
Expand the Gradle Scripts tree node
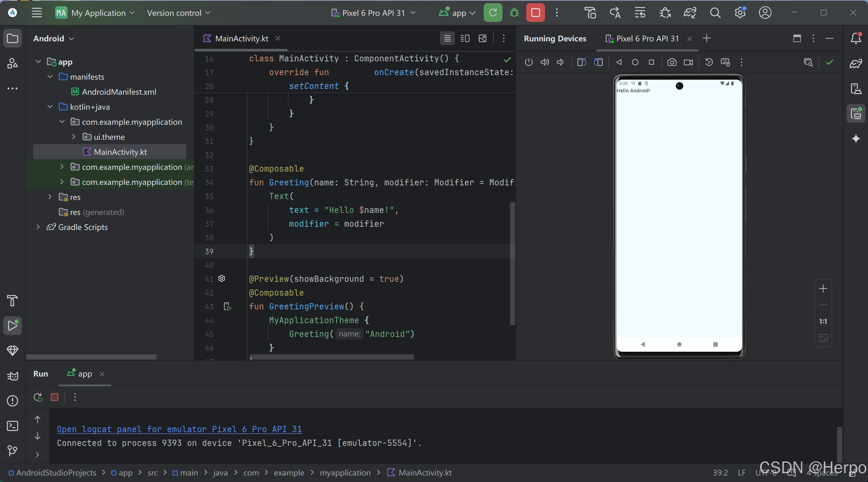pos(38,227)
